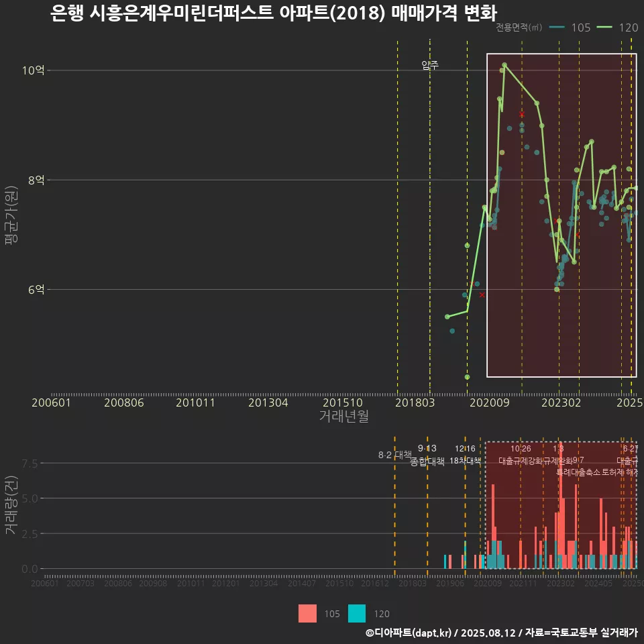Click the 2.5 volume axis label

click(30, 534)
